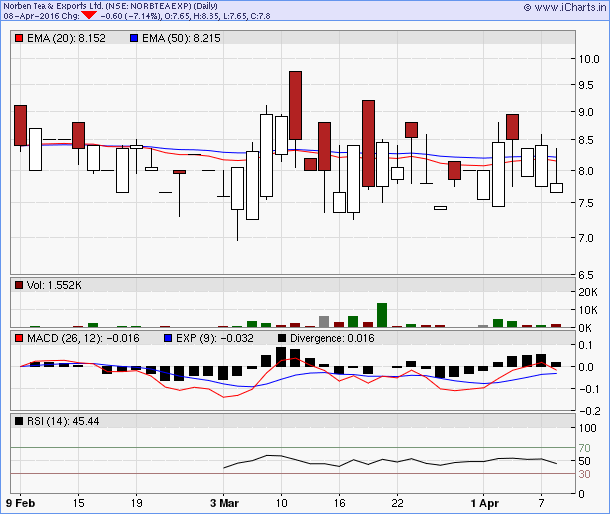Click the -0.60 (-7.14%) change value
Viewport: 610px width, 514px height.
[130, 16]
